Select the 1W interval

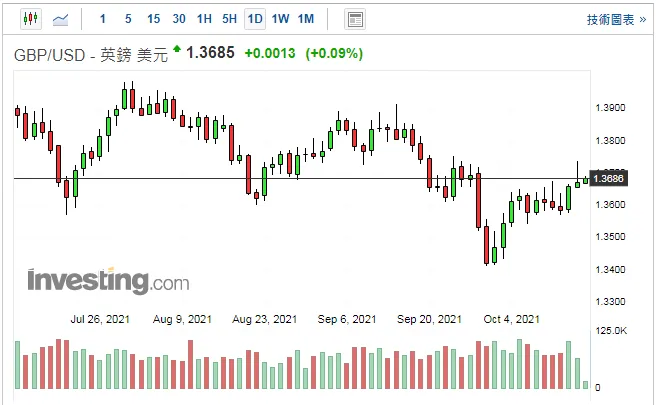(280, 19)
